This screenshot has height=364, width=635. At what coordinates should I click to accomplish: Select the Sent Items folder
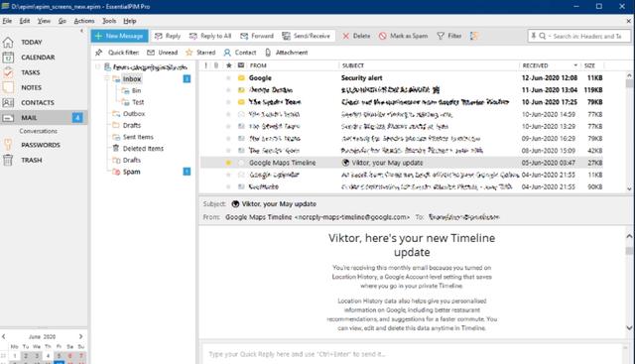pos(138,137)
